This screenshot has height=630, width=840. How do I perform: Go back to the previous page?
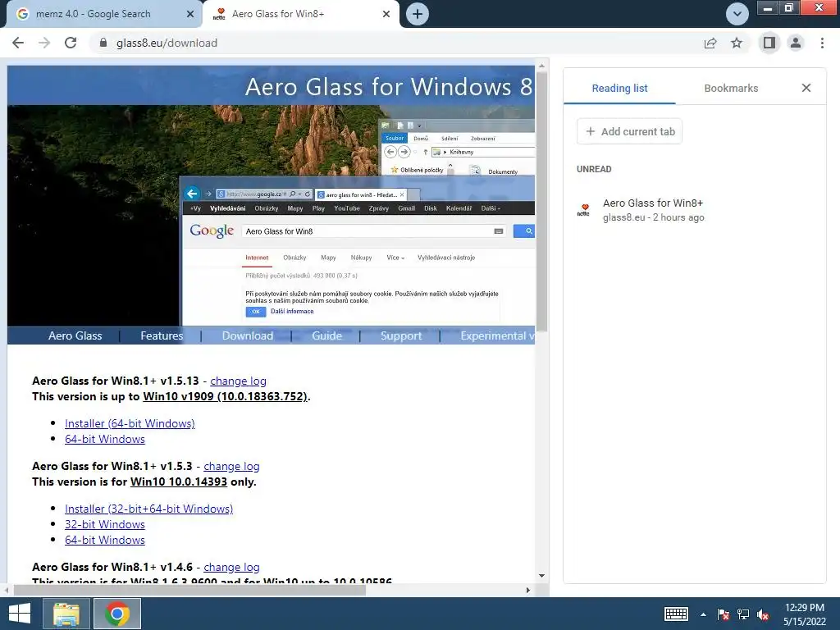coord(18,43)
